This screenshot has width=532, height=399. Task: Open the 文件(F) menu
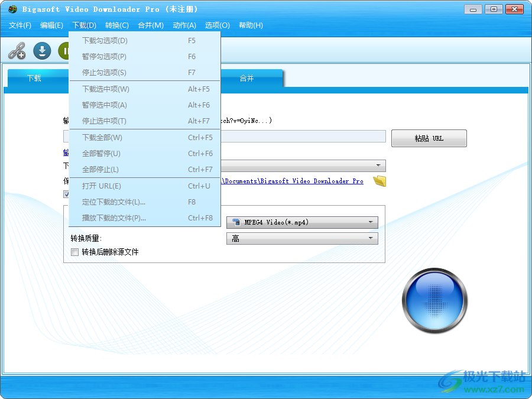click(x=20, y=25)
